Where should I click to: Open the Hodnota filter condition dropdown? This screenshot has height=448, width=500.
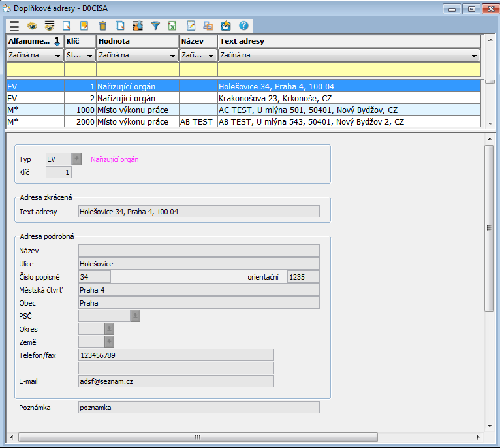point(172,55)
